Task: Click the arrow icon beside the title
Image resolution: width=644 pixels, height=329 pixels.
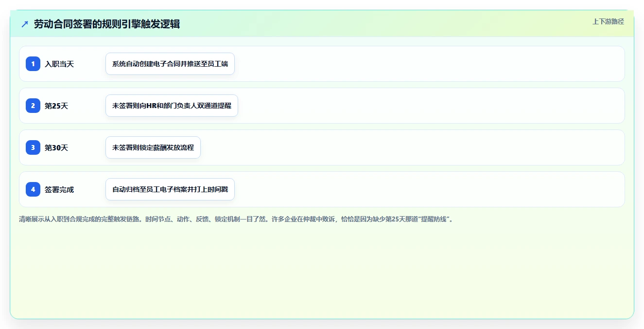Action: (x=25, y=24)
